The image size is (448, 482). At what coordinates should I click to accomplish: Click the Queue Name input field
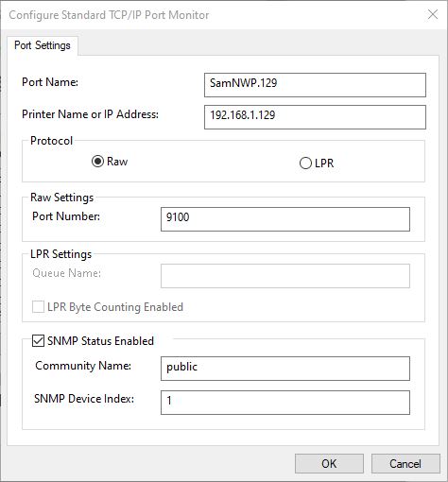[285, 276]
